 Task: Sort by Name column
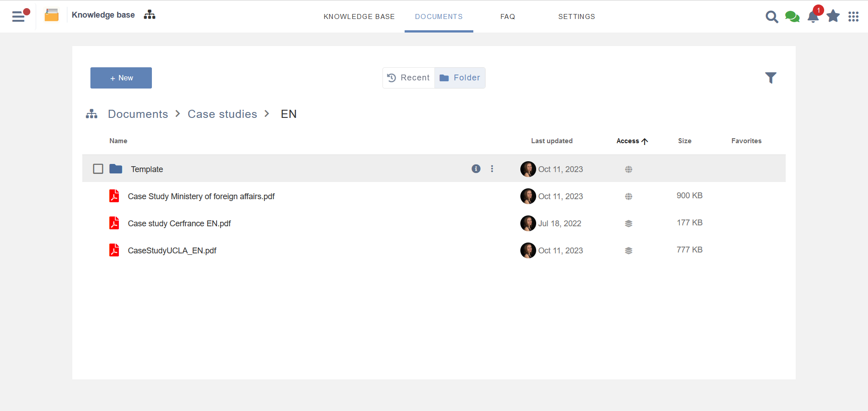pyautogui.click(x=118, y=141)
